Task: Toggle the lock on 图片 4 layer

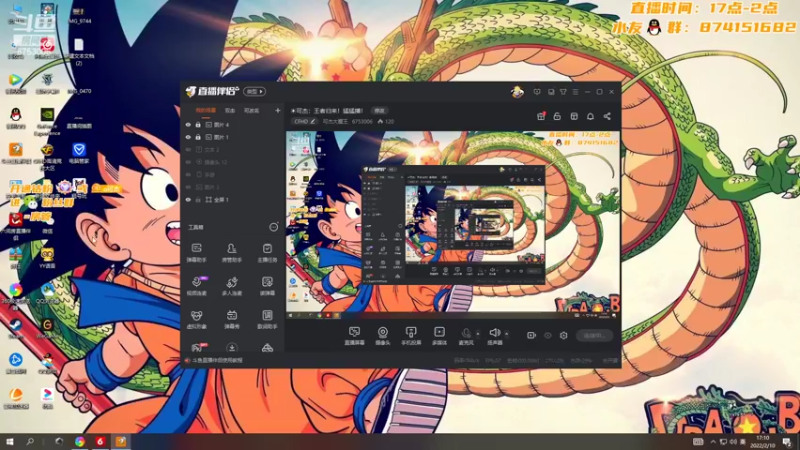Action: click(198, 124)
